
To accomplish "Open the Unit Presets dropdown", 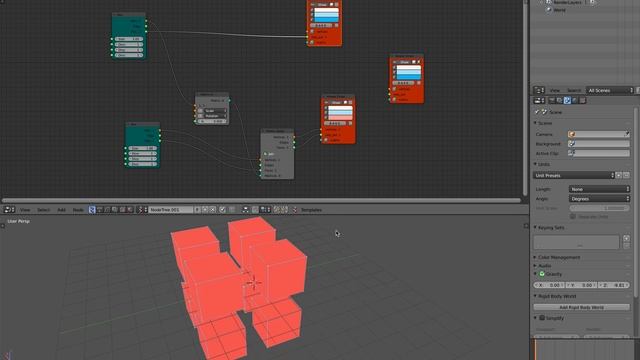I will pyautogui.click(x=573, y=175).
